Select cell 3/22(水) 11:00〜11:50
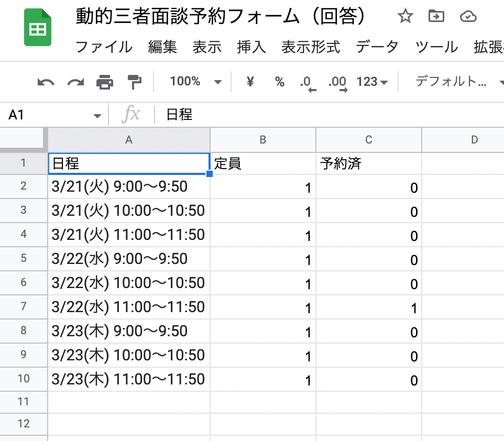Viewport: 504px width, 441px height. coord(129,307)
